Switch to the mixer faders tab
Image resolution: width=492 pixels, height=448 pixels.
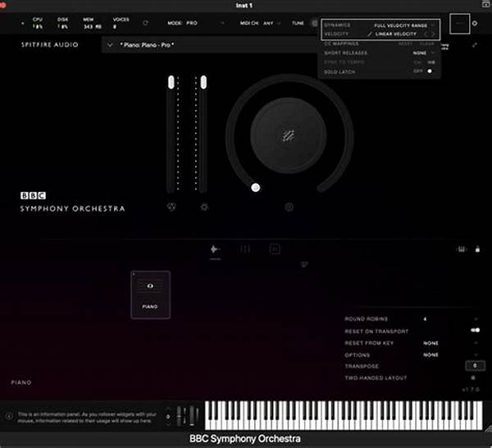(x=244, y=249)
